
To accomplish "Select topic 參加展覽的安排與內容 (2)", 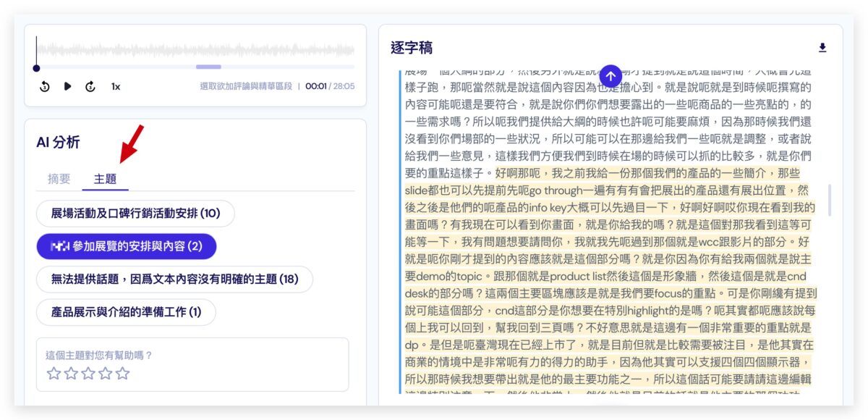I will point(127,246).
